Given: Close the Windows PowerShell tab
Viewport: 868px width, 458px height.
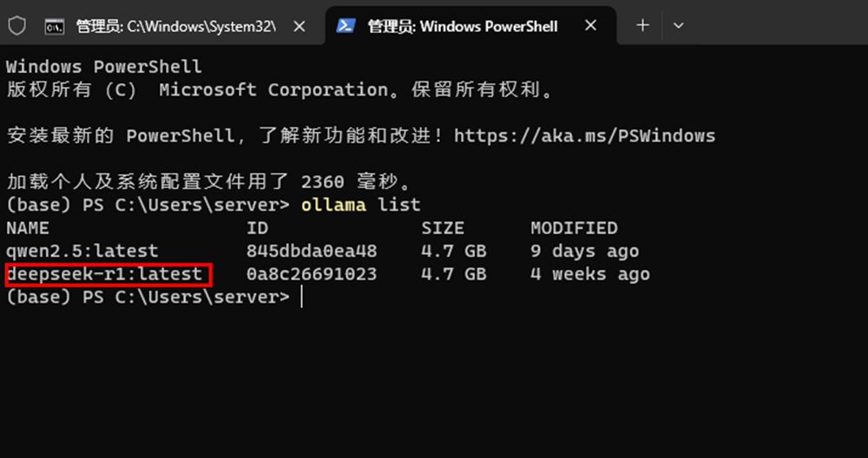Looking at the screenshot, I should tap(590, 26).
